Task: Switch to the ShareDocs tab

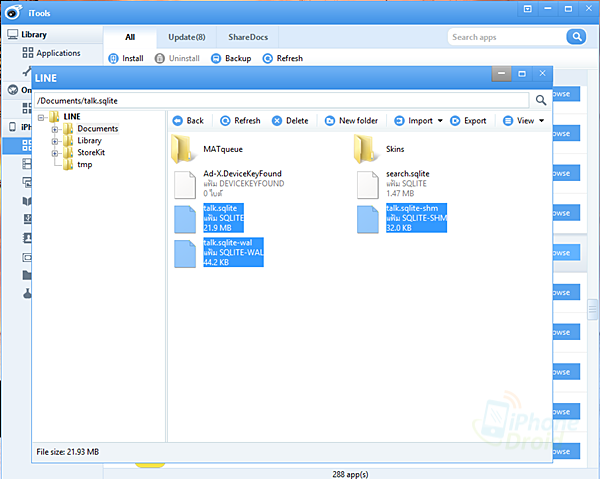Action: [x=248, y=37]
